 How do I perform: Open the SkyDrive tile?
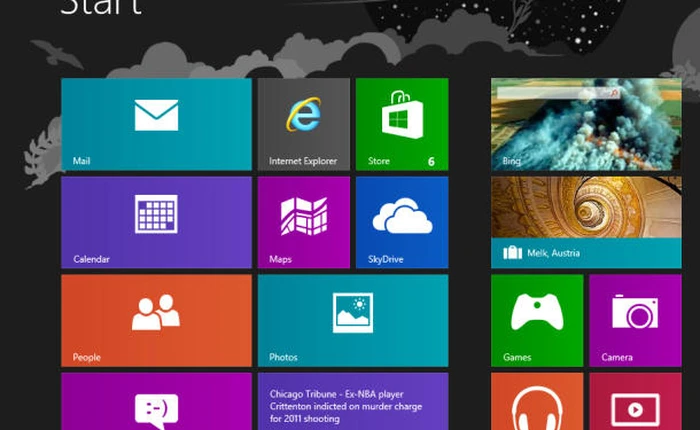[x=402, y=222]
